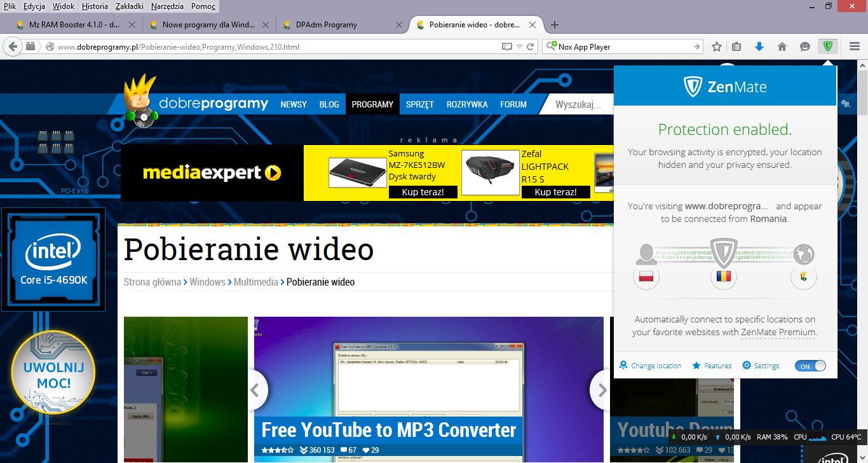Click ZenMate Premium link

click(x=778, y=332)
